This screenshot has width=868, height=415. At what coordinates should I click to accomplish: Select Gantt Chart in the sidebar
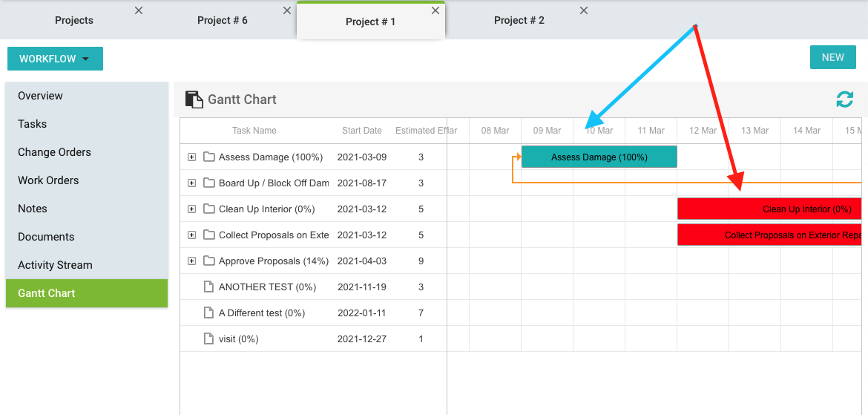pos(87,293)
